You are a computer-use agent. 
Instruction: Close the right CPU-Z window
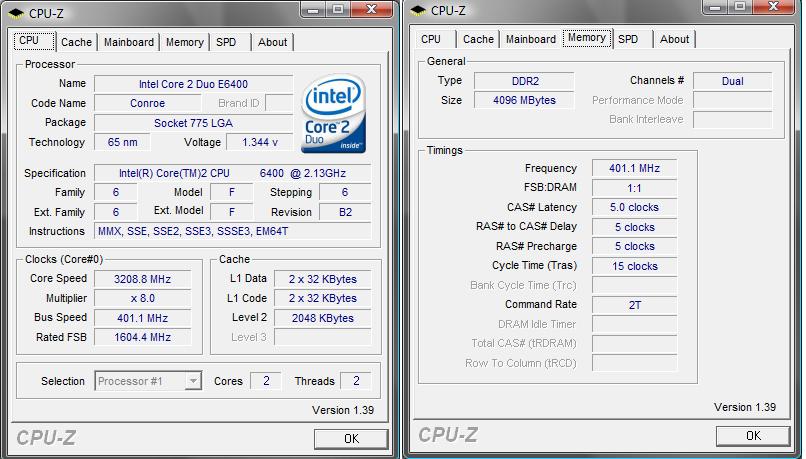(x=774, y=6)
